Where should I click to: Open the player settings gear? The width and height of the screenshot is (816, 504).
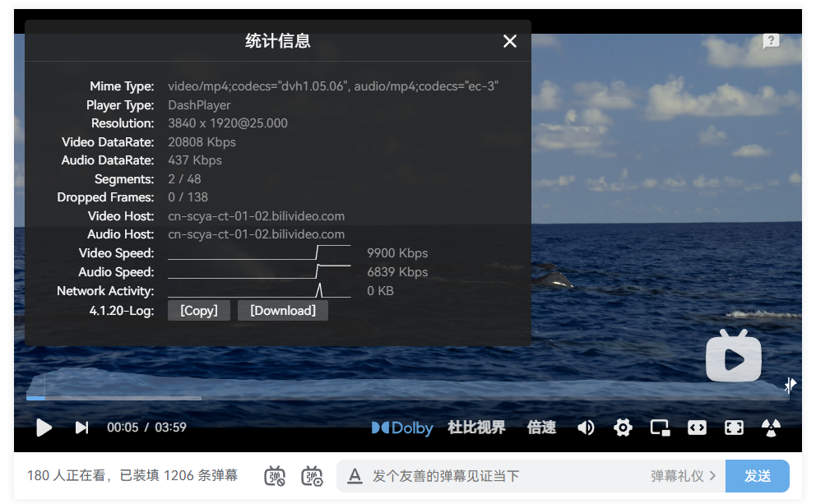pyautogui.click(x=623, y=428)
